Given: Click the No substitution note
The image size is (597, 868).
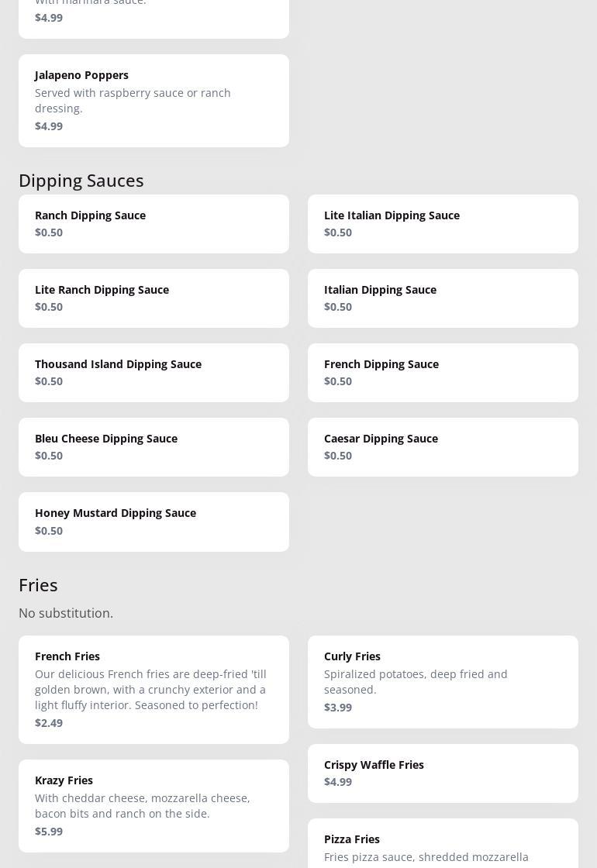Looking at the screenshot, I should pyautogui.click(x=66, y=613).
